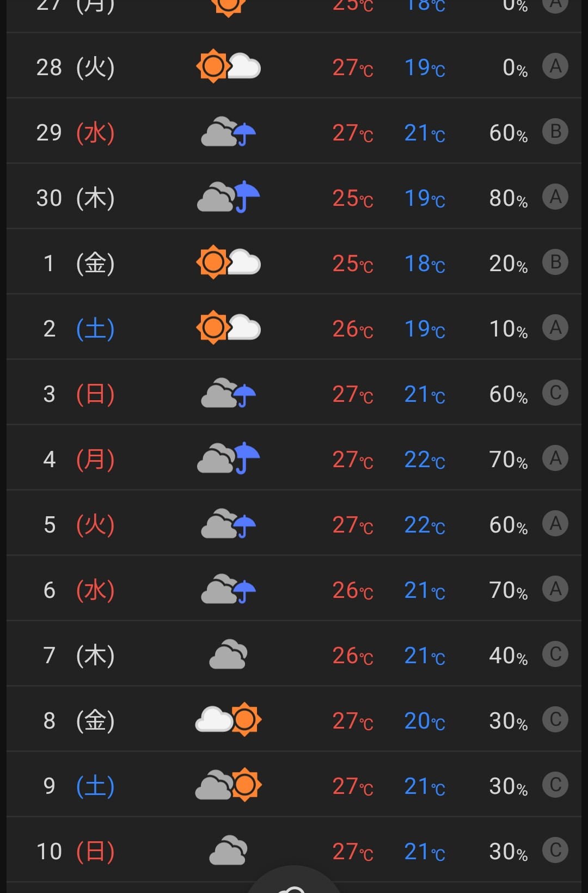Tap the cloudy icon for the 7th (木)
The image size is (588, 893).
[228, 655]
